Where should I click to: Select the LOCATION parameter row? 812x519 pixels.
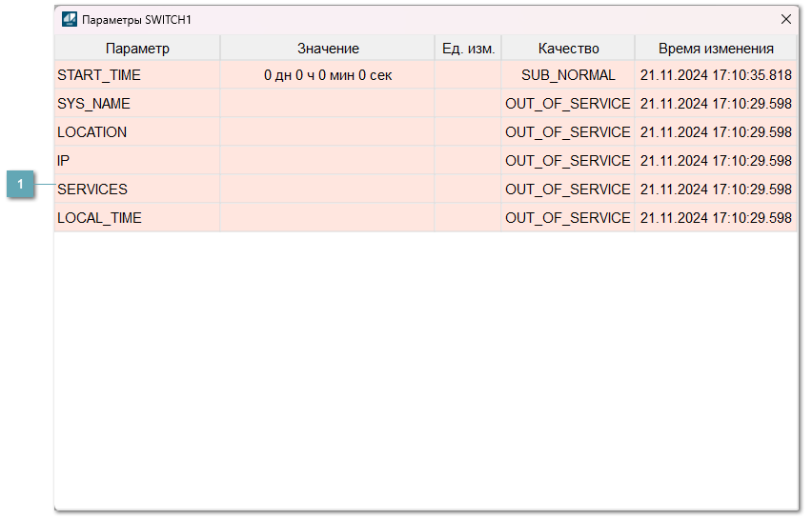coord(91,132)
